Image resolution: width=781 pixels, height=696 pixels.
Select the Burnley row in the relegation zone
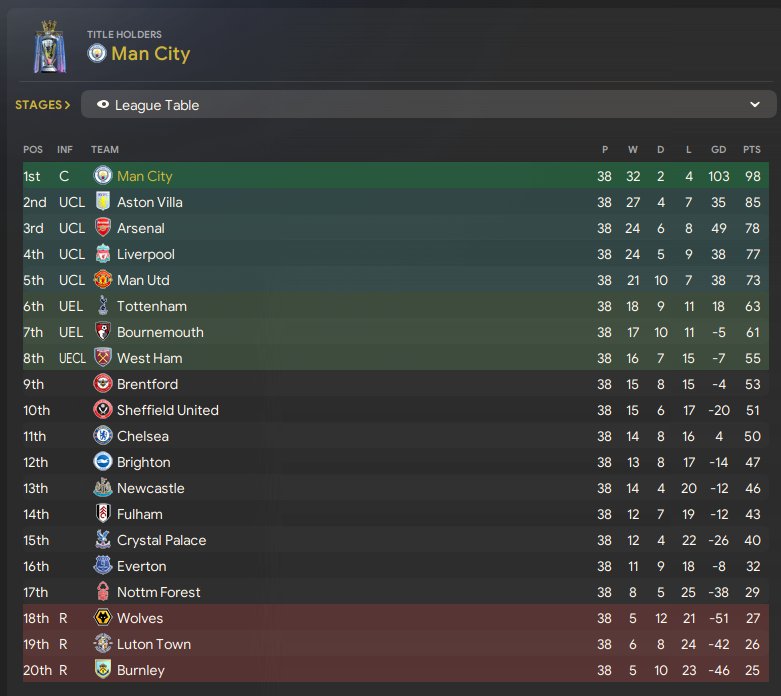(x=400, y=670)
